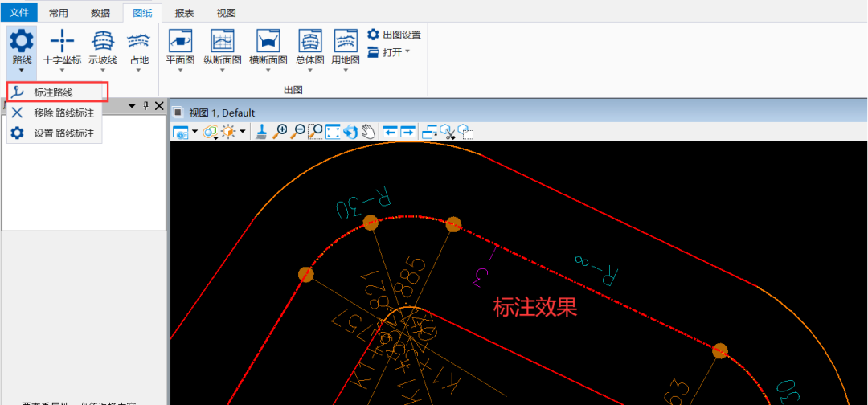Open the view attributes dropdown arrow
The width and height of the screenshot is (868, 405).
click(x=194, y=132)
